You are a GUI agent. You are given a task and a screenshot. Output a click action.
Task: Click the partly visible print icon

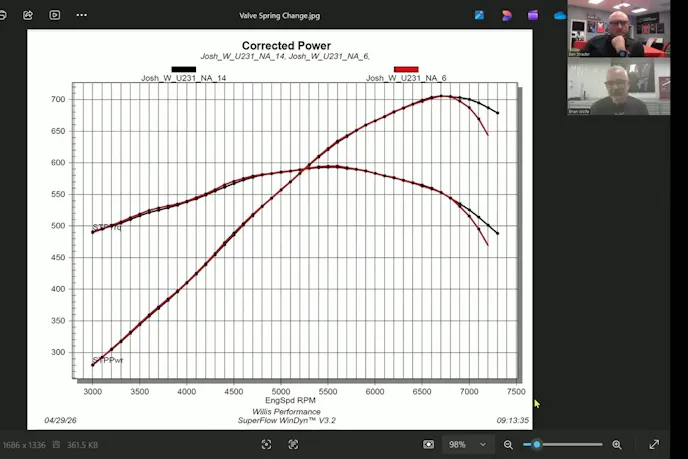(x=2, y=15)
